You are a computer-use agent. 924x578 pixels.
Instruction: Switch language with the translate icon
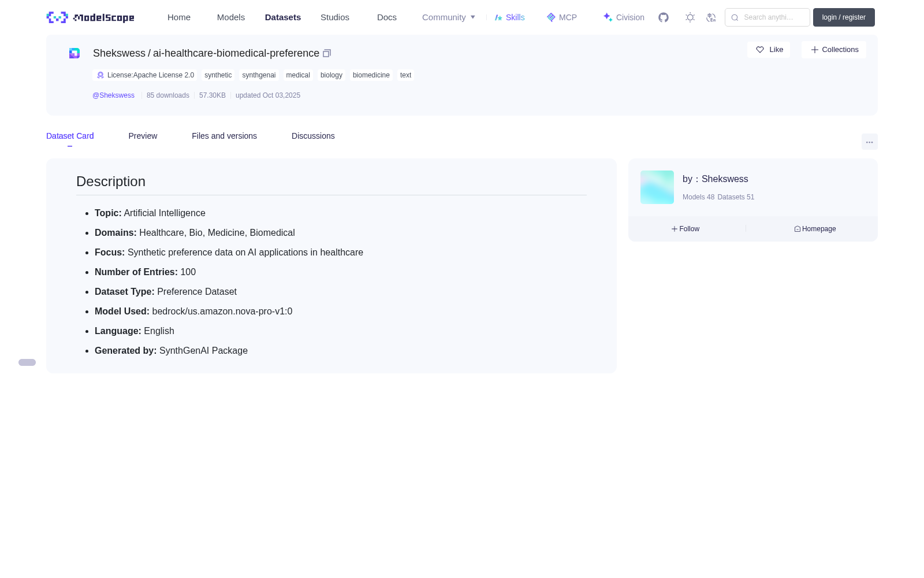(711, 17)
